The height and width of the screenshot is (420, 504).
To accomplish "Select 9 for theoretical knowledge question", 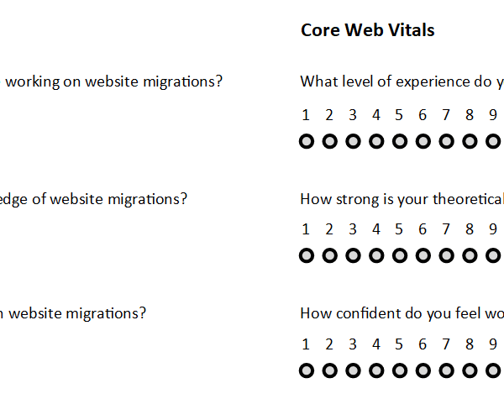I will tap(493, 255).
